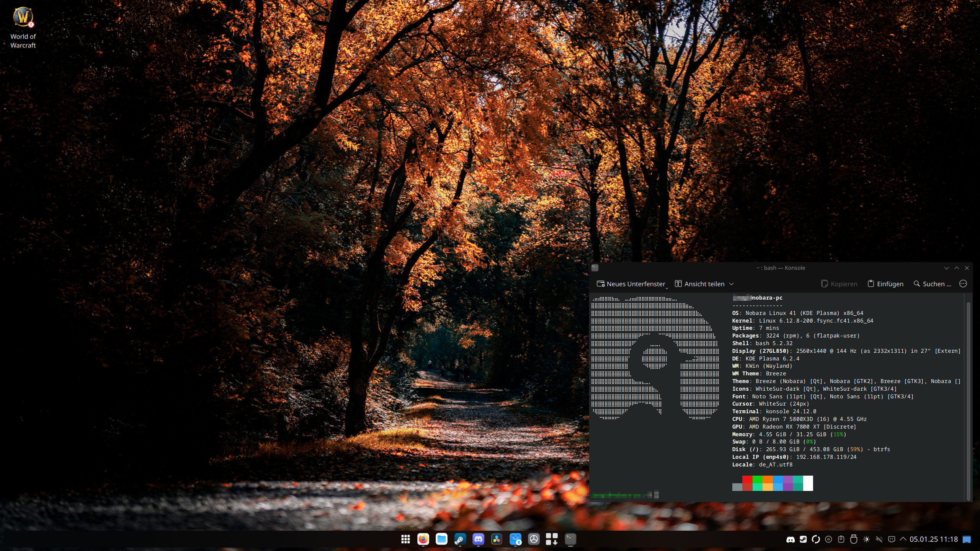Open DaVinci Resolve from the dock

(x=497, y=539)
